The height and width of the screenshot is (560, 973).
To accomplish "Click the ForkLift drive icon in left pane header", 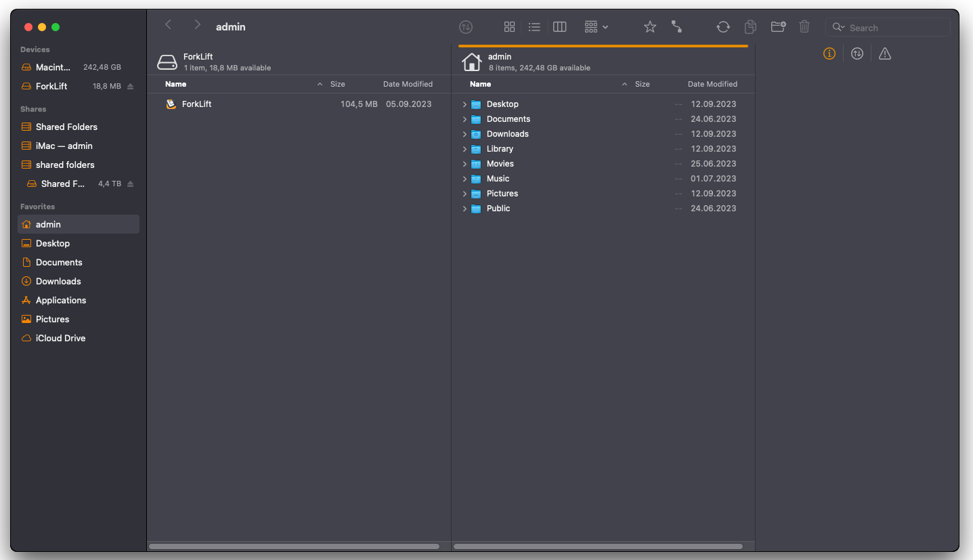I will click(167, 62).
